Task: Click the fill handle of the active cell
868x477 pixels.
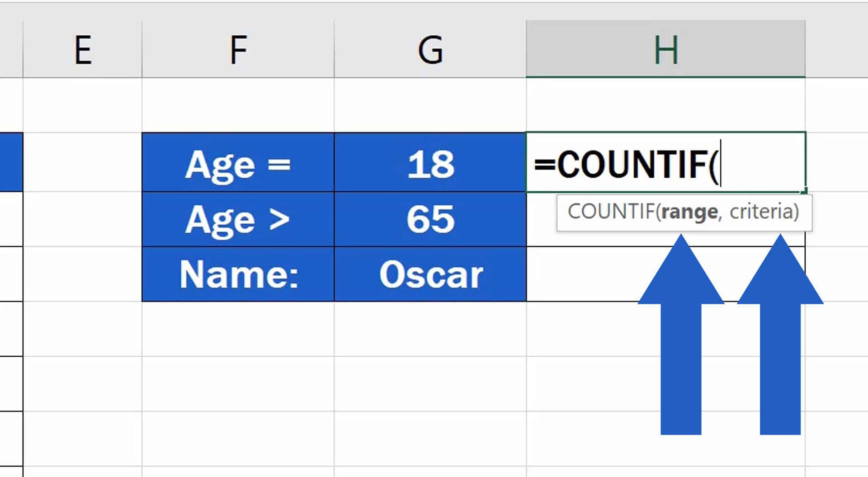Action: (x=806, y=191)
